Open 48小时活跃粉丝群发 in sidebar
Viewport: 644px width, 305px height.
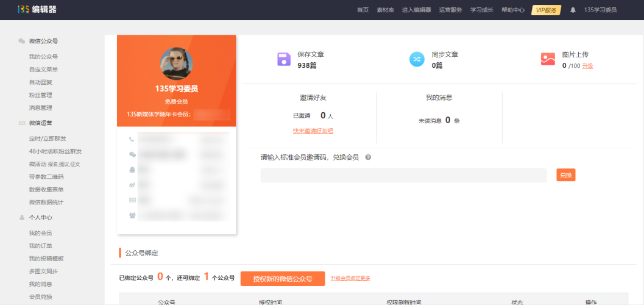pyautogui.click(x=55, y=151)
